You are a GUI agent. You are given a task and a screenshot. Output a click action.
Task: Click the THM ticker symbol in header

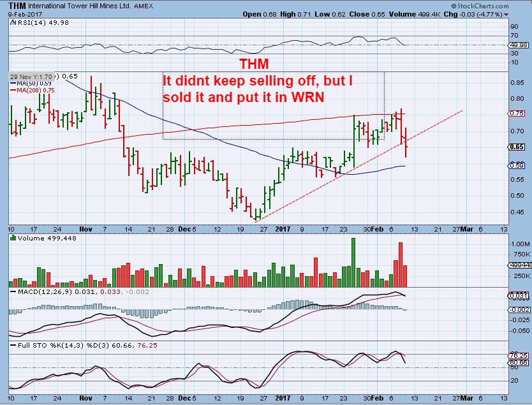pos(17,6)
